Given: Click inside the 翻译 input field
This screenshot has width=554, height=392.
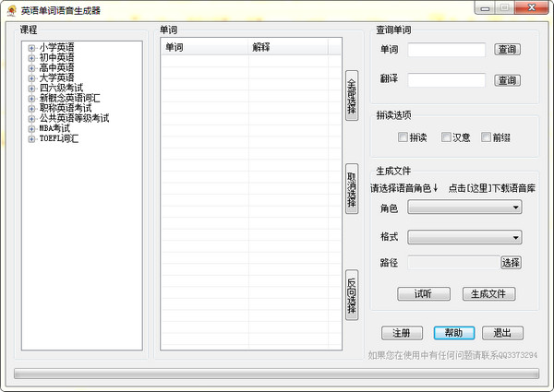Looking at the screenshot, I should tap(446, 80).
